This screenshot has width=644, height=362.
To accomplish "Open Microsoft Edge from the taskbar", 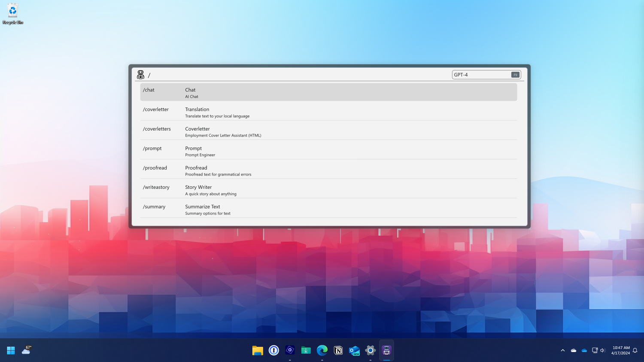I will [x=322, y=350].
